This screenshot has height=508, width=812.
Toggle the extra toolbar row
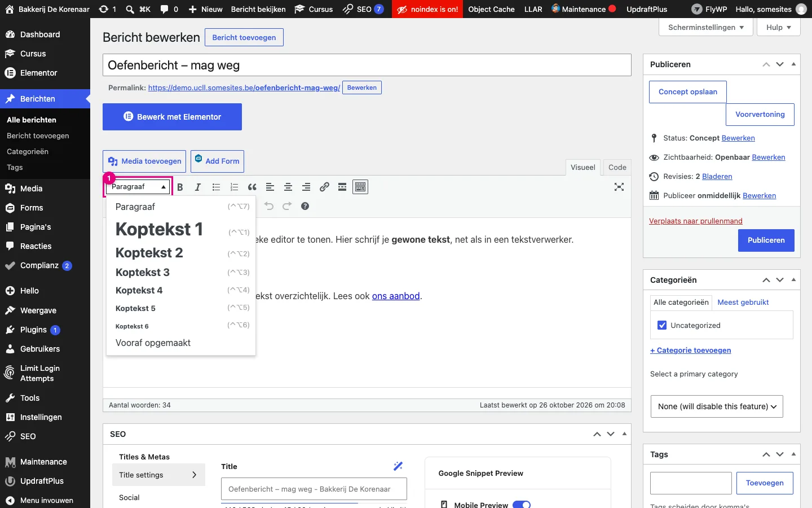coord(360,187)
